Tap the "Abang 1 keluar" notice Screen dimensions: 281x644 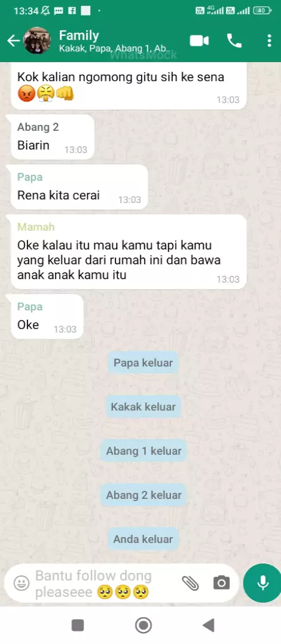(143, 450)
